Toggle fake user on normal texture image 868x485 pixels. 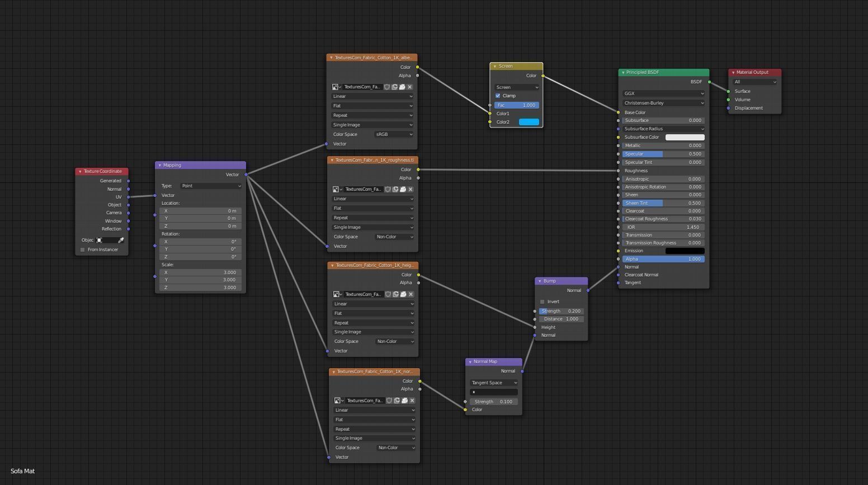pyautogui.click(x=389, y=401)
